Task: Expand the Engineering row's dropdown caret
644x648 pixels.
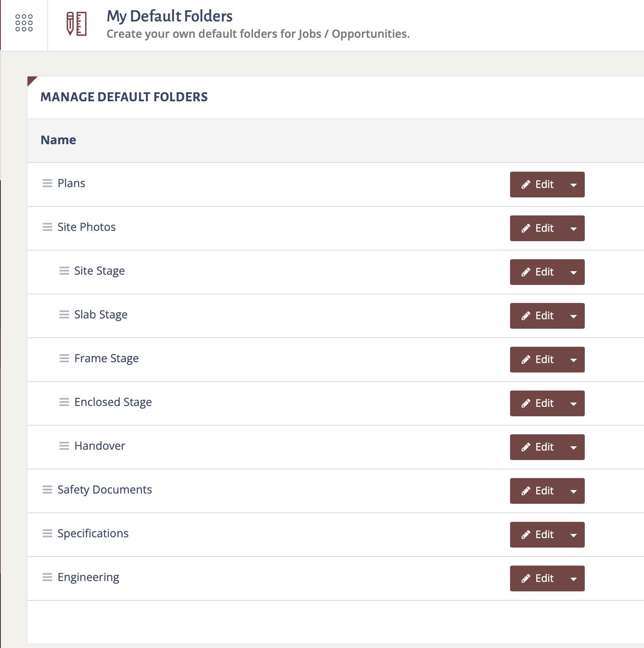Action: (574, 578)
